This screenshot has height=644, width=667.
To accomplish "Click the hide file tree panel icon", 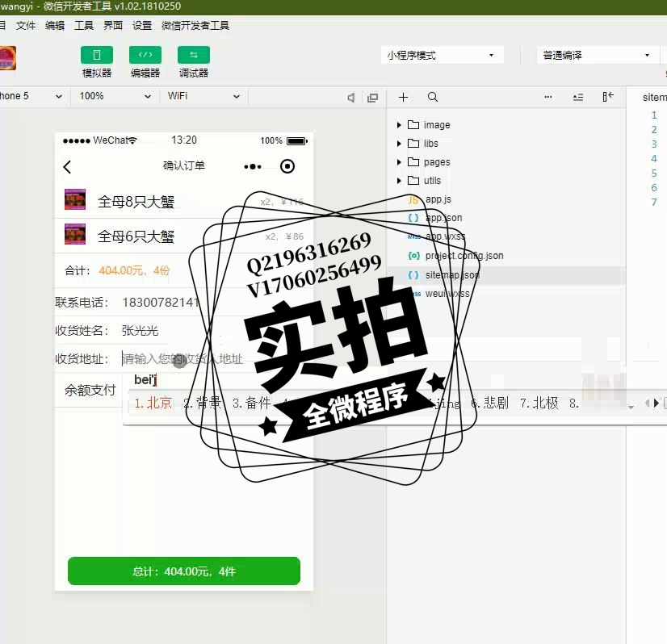I will point(608,97).
